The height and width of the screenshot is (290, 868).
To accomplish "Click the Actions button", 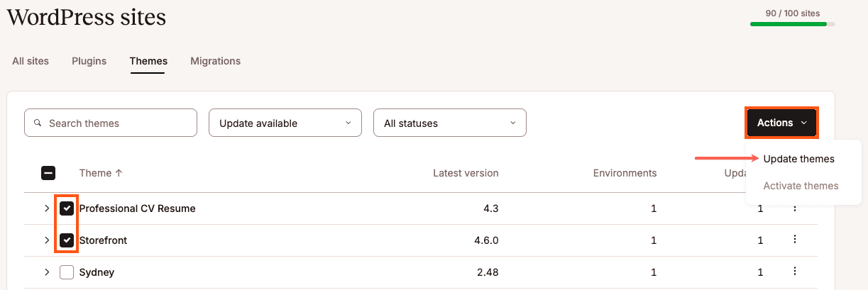I will [x=781, y=123].
